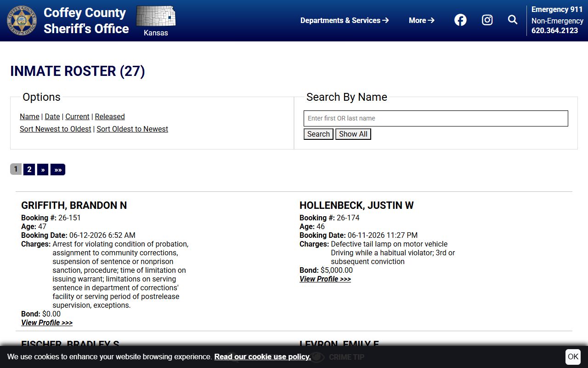Sort roster by Name
This screenshot has width=588, height=368.
(x=29, y=117)
